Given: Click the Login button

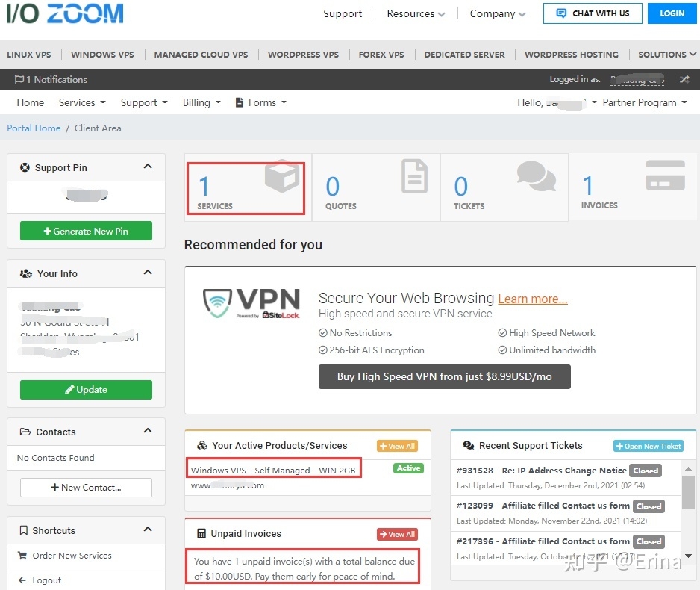Looking at the screenshot, I should pos(672,13).
